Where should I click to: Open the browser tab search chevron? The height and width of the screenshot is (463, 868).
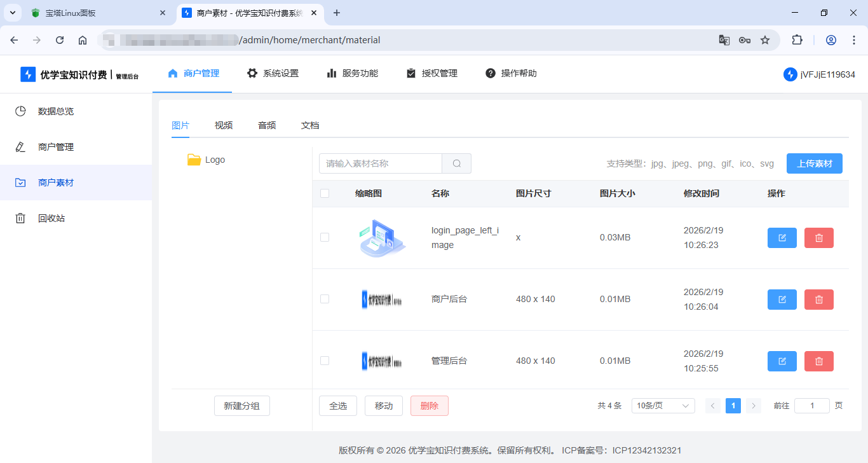(12, 12)
